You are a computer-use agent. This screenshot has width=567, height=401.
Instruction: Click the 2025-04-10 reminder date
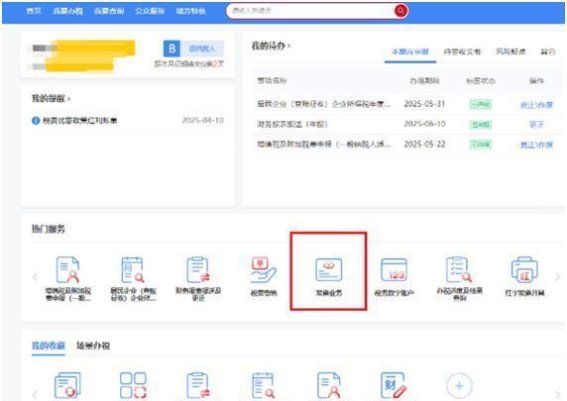click(x=202, y=120)
